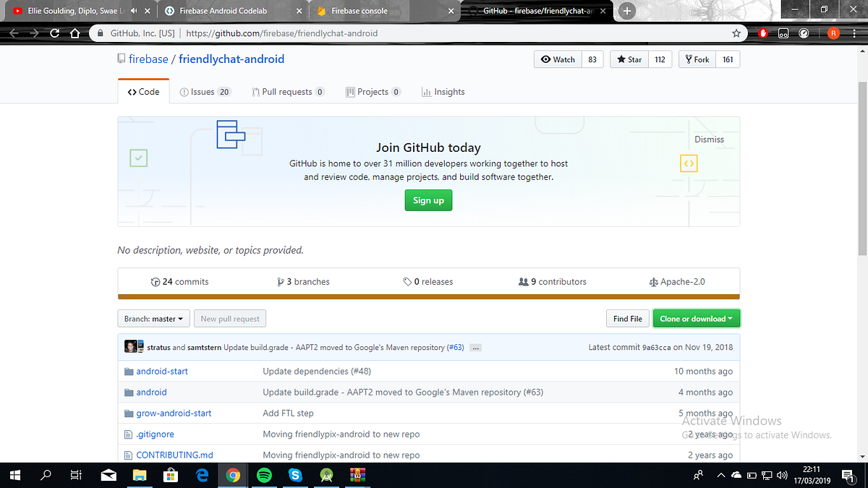Screen dimensions: 868x488
Task: Mute the Ellie Goulding YouTube tab
Action: (x=133, y=10)
